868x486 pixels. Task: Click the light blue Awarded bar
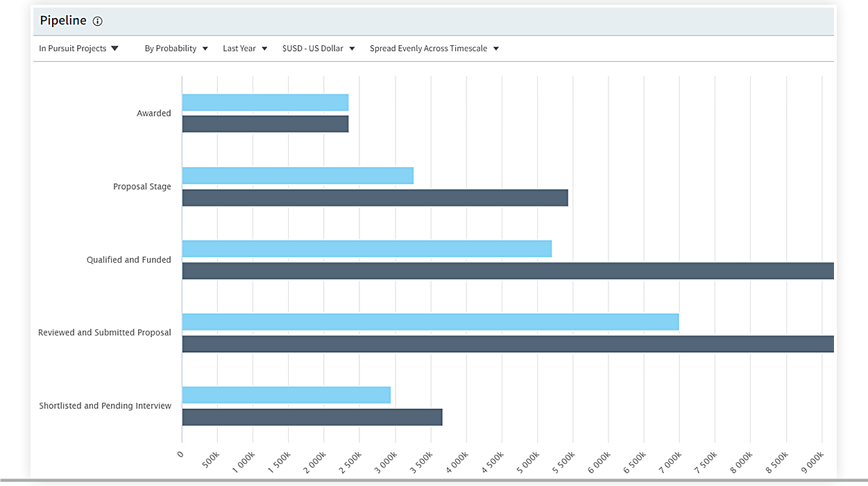tap(264, 101)
